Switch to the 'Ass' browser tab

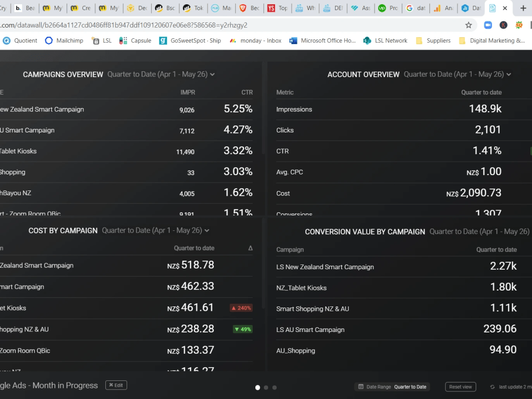(x=360, y=8)
